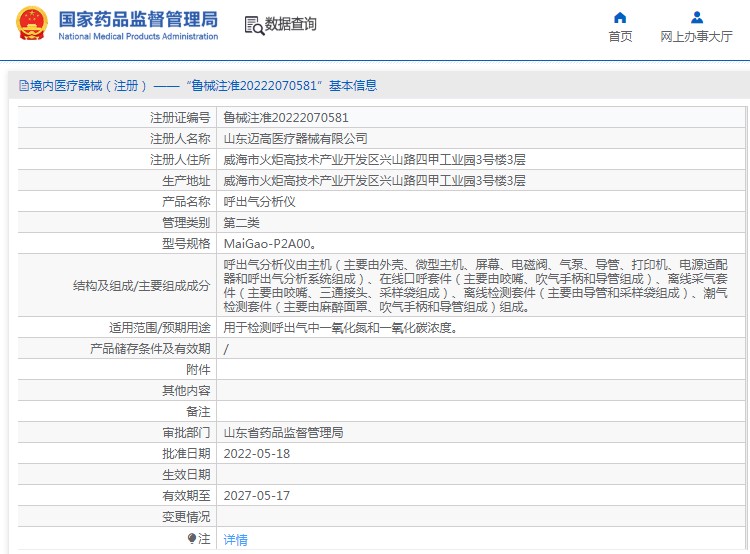
Task: Click the 其他内容 label
Action: coord(186,391)
